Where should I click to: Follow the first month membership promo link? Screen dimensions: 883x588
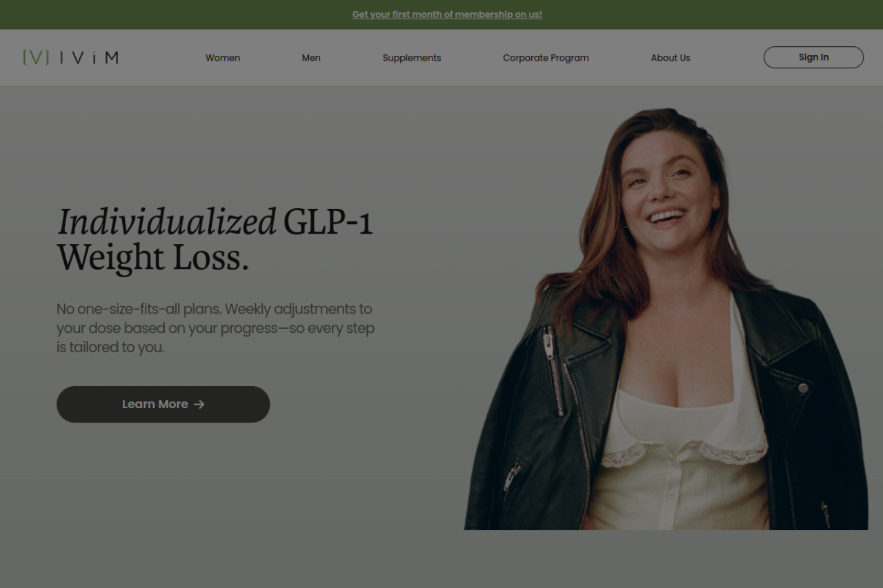(x=447, y=14)
